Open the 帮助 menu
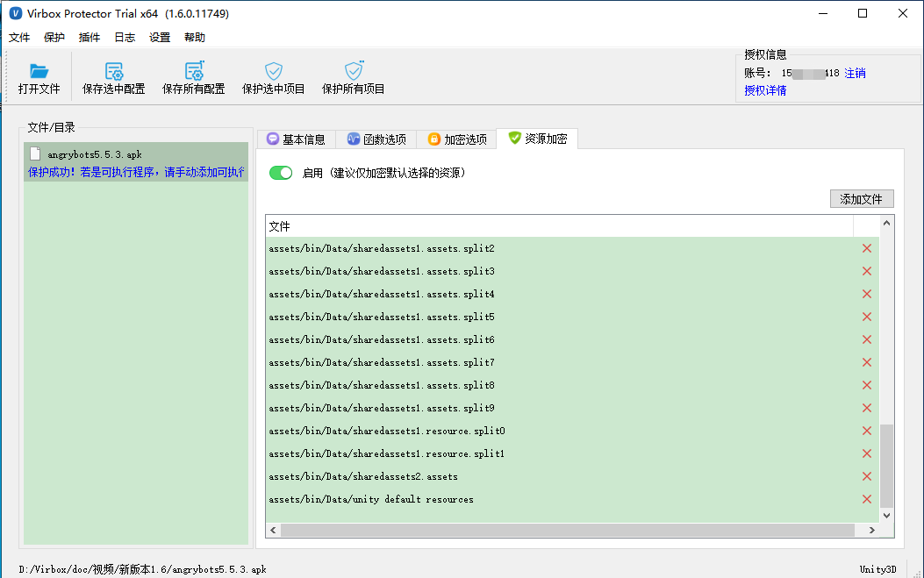 195,37
